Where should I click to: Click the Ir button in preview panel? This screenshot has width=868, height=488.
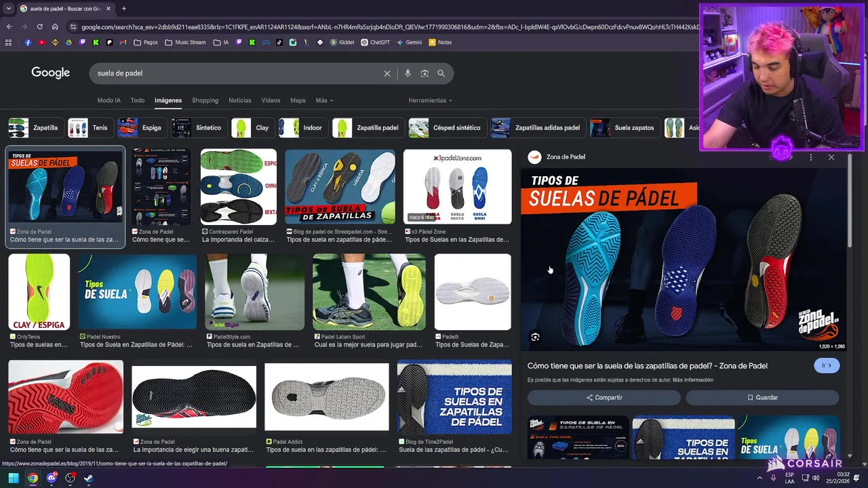click(827, 365)
